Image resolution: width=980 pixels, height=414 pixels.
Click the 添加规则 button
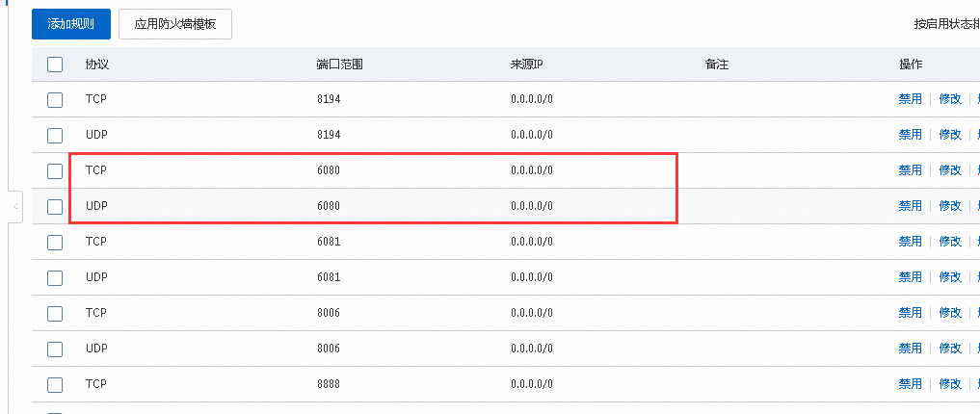[x=71, y=24]
